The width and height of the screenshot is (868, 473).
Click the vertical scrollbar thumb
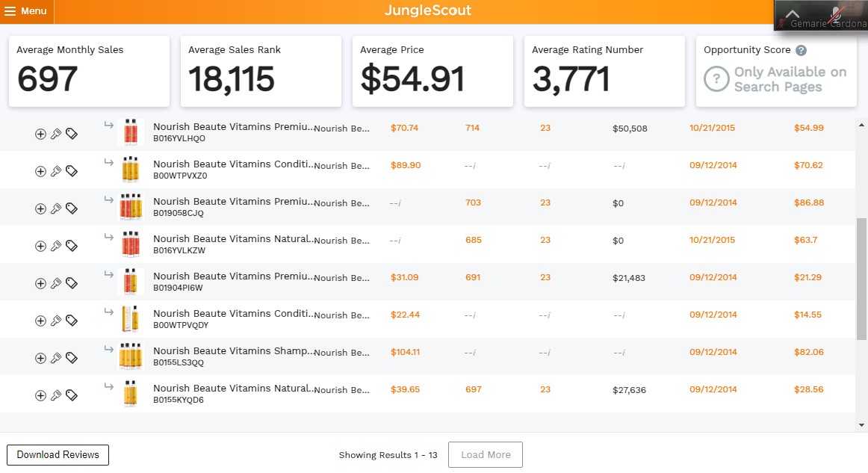click(x=861, y=279)
